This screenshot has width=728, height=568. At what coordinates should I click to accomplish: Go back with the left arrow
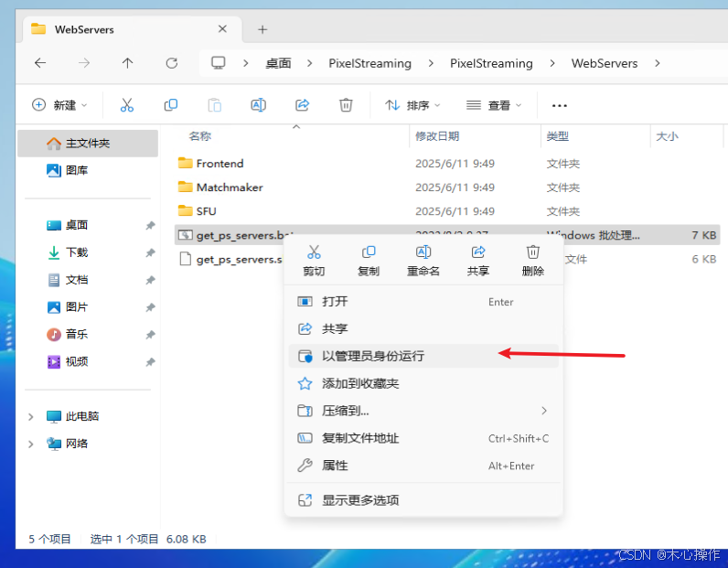(x=40, y=63)
